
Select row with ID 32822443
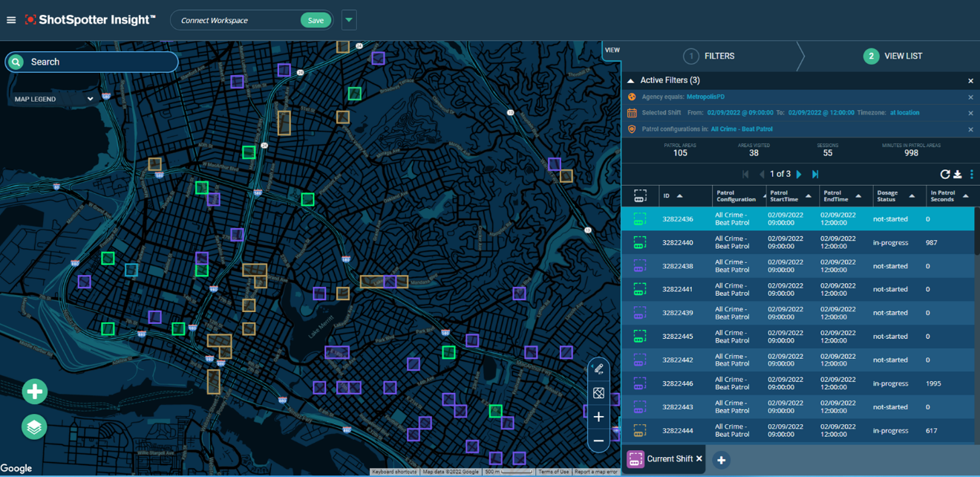coord(798,407)
